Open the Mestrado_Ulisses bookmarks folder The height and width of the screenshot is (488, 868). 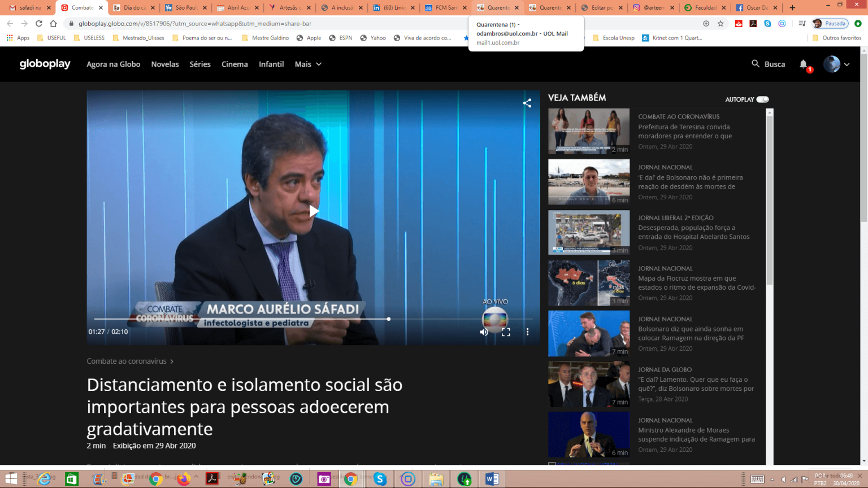(x=138, y=38)
